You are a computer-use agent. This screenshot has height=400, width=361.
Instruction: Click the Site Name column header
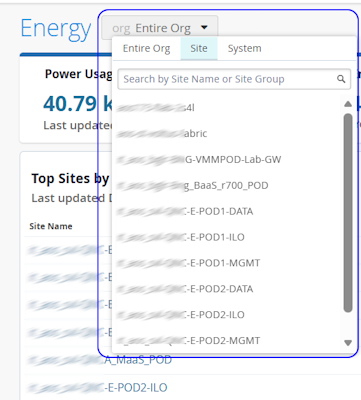[51, 226]
